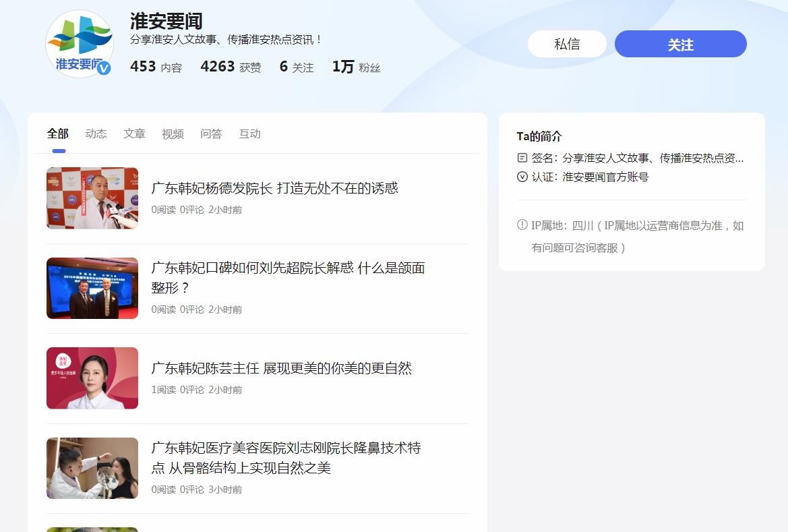Click thumbnail of 杨德发院长 article
Screen dimensions: 788x532
tap(92, 198)
